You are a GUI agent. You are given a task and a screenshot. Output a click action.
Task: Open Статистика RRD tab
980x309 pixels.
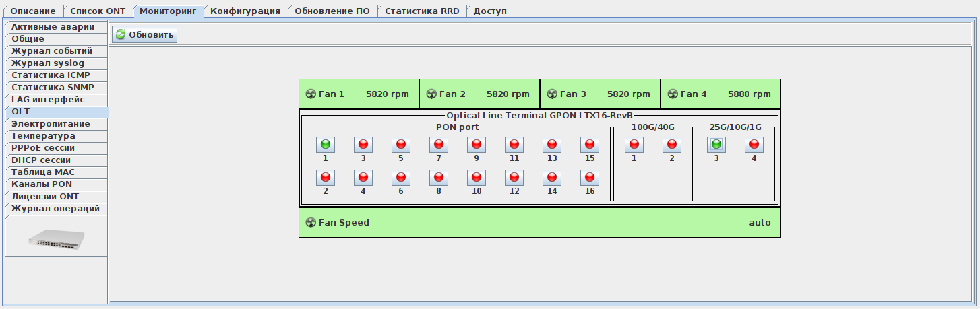pos(422,11)
